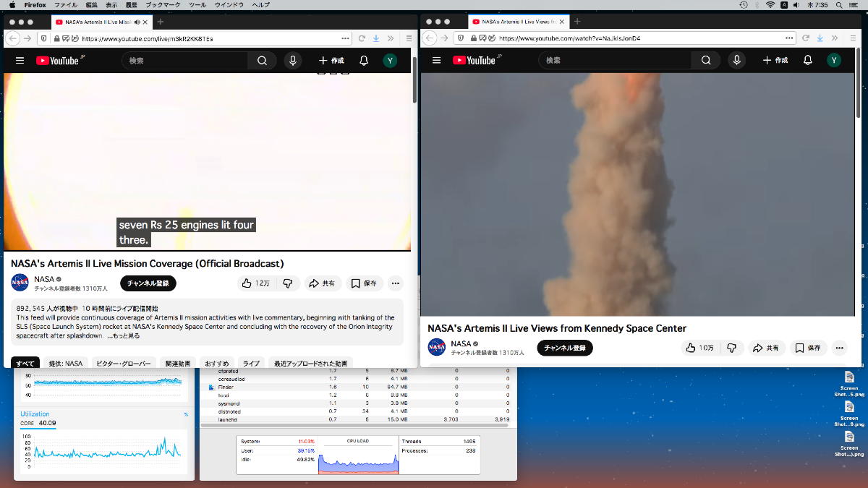Reload page in right Firefox window
The image size is (868, 488).
click(806, 38)
